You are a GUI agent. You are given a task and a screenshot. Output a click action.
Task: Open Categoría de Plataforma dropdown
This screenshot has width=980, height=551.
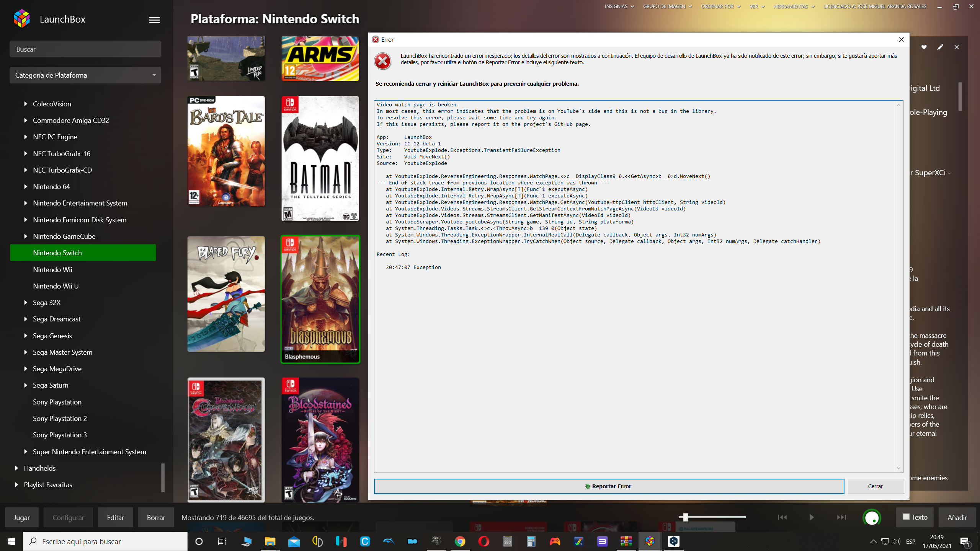(85, 75)
